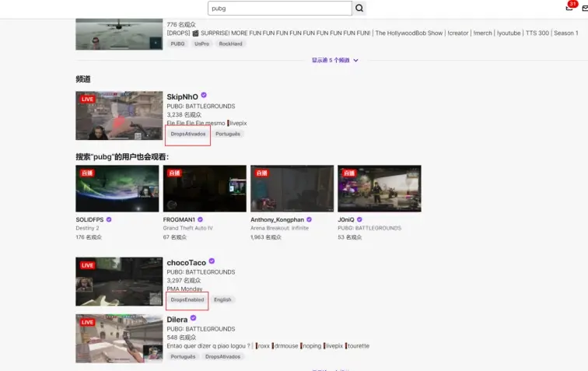Open Dilera channel name link
This screenshot has height=371, width=588.
(177, 320)
